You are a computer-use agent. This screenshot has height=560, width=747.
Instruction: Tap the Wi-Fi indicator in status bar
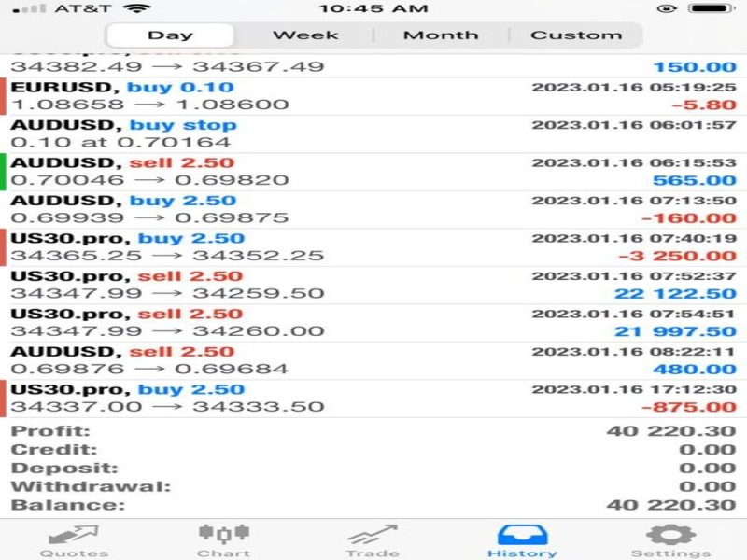click(136, 8)
